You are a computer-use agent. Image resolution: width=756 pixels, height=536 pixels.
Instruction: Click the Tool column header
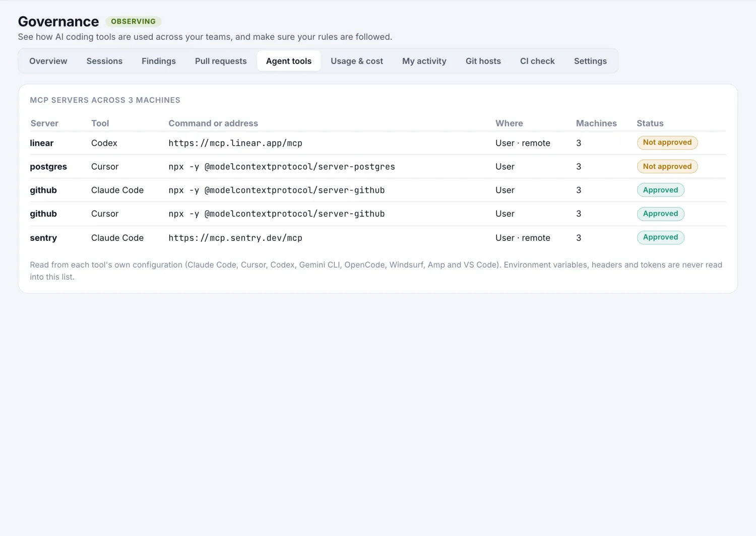coord(100,123)
